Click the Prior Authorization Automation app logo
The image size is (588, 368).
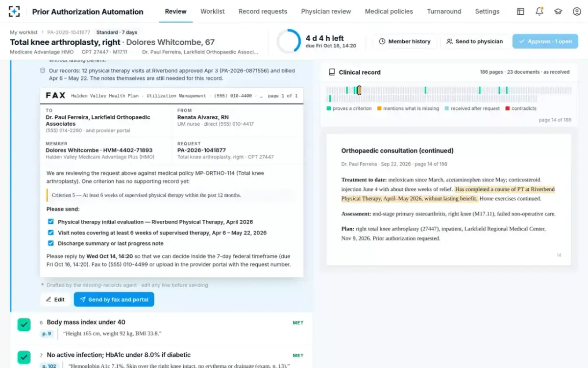point(15,11)
